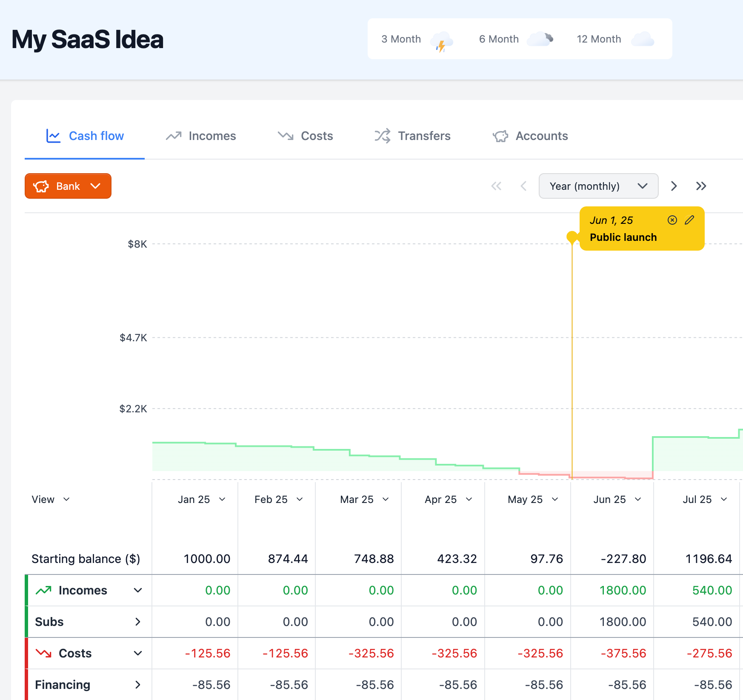Click the 6 Month cloudy forecast icon
The height and width of the screenshot is (700, 743).
(540, 39)
